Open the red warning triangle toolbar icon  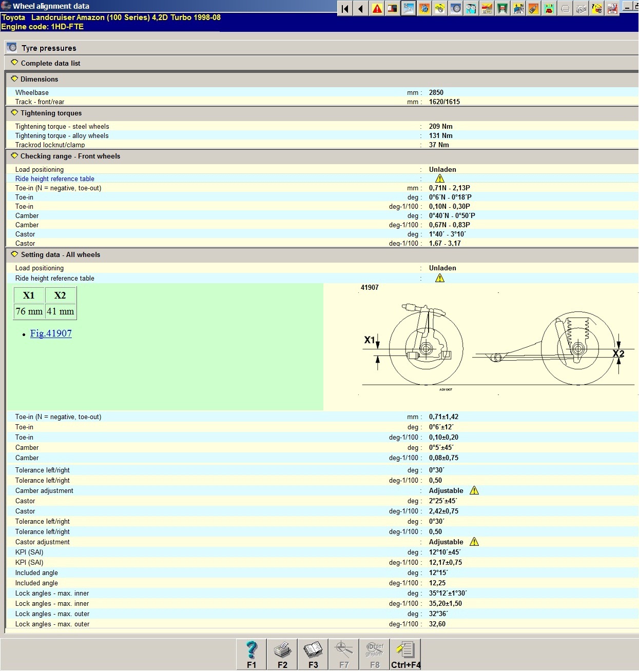(x=377, y=9)
